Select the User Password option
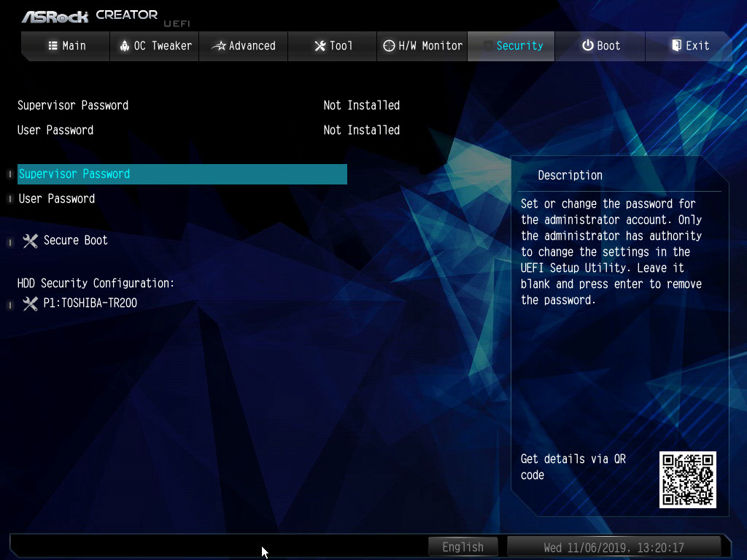 tap(57, 199)
